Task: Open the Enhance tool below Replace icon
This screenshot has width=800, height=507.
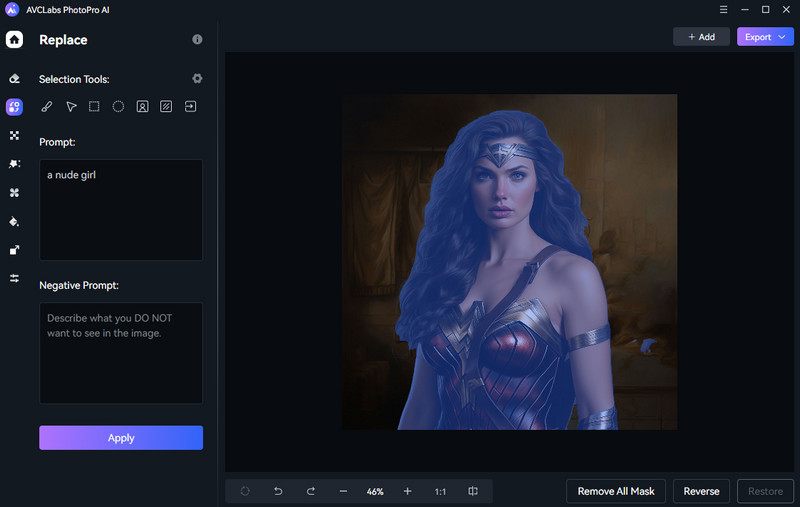Action: click(14, 135)
